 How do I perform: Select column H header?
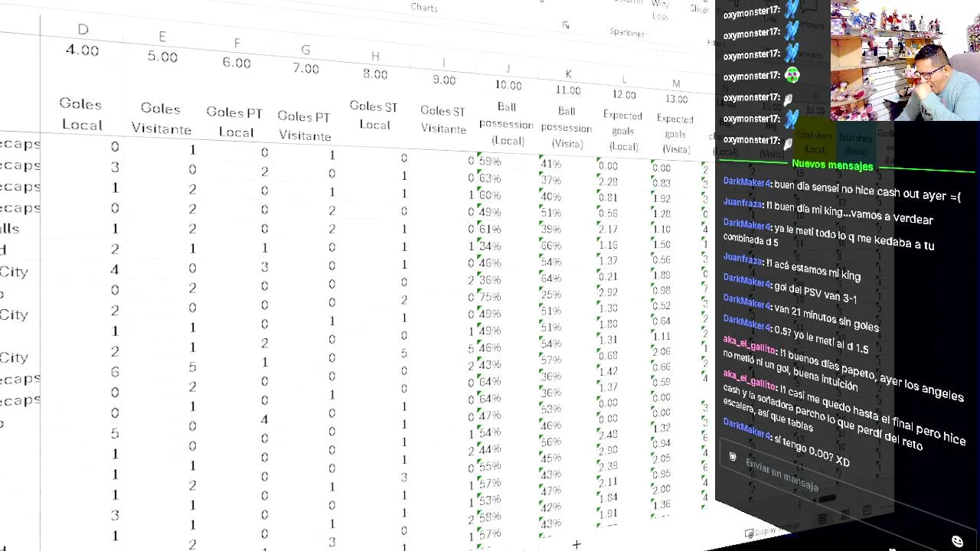point(374,56)
